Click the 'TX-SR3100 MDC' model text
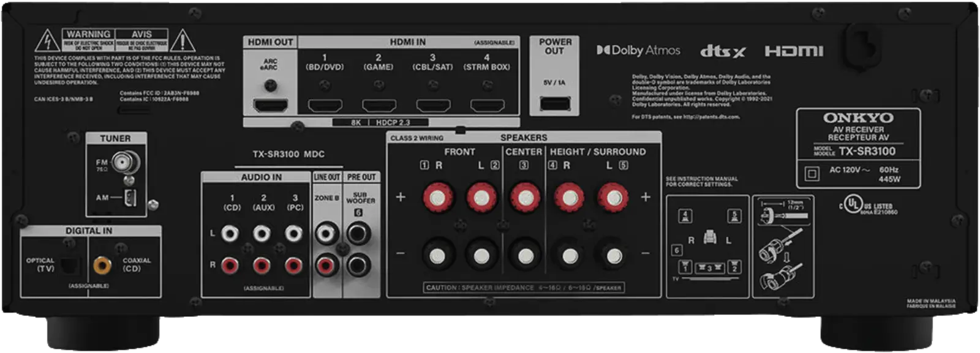The image size is (980, 353). (288, 154)
